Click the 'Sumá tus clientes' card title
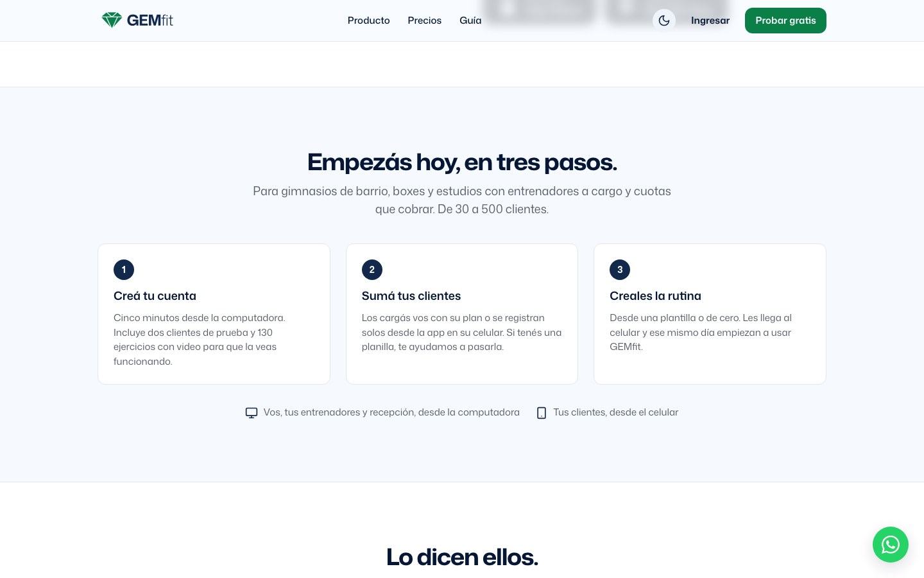 click(x=411, y=296)
